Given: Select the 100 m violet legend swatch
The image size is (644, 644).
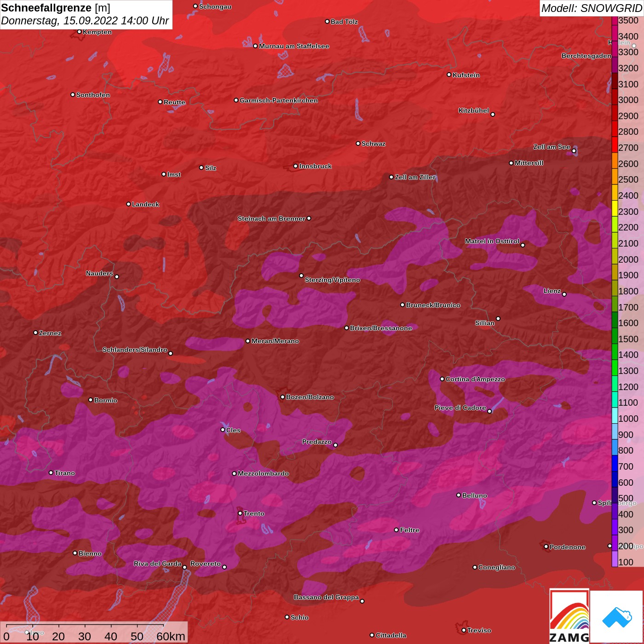Looking at the screenshot, I should point(615,558).
